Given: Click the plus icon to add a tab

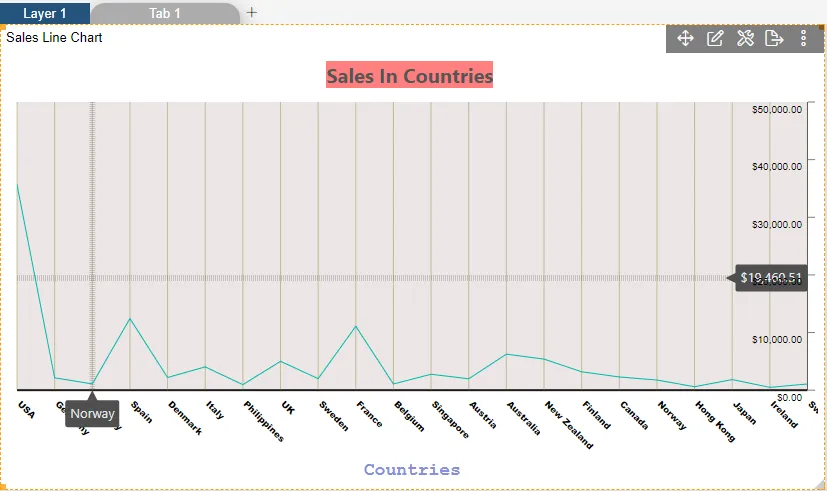Looking at the screenshot, I should click(x=252, y=13).
